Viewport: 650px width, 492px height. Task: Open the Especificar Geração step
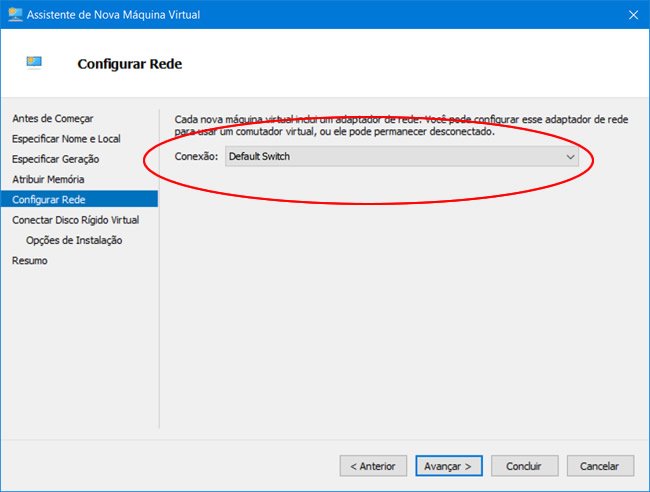click(x=55, y=159)
